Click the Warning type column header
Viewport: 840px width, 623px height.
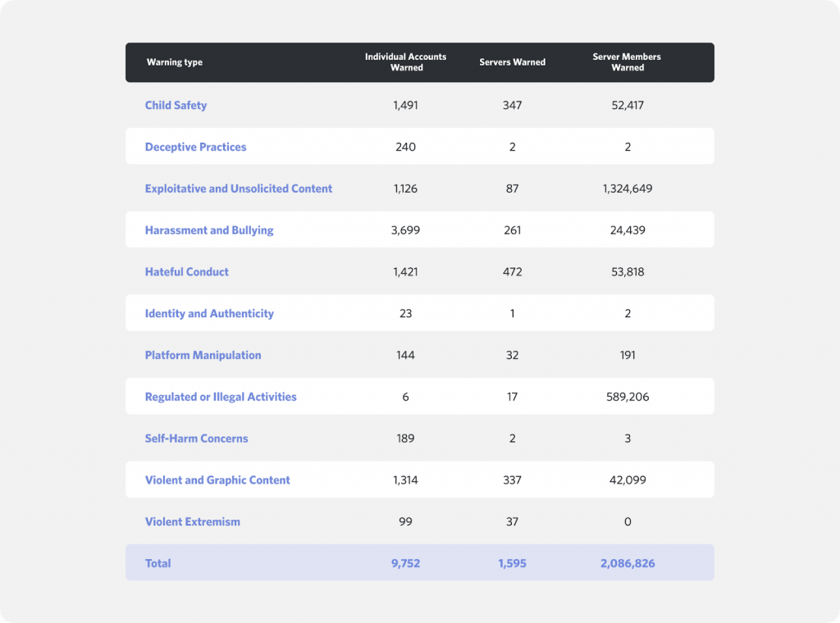coord(175,62)
